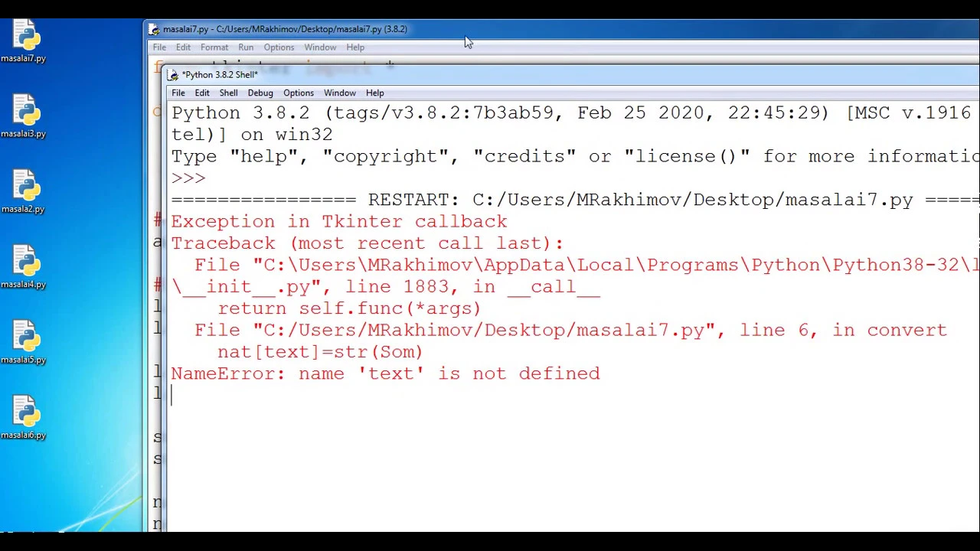Open masalai2.py desktop icon
The height and width of the screenshot is (551, 980).
[24, 191]
